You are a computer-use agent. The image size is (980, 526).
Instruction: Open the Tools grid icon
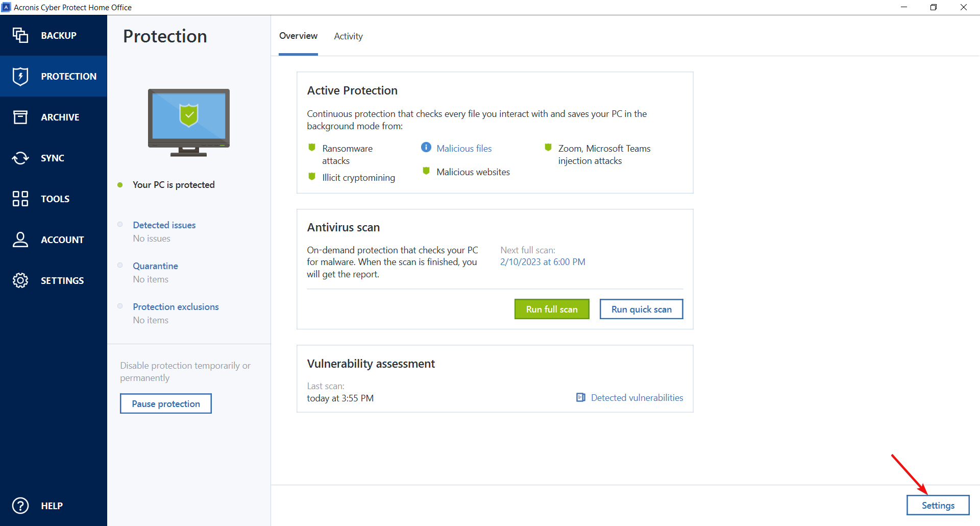tap(20, 199)
